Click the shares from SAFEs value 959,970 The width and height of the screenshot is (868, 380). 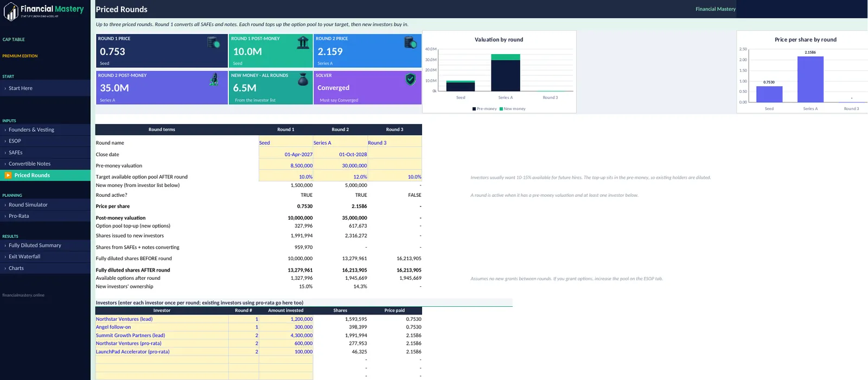click(x=304, y=247)
